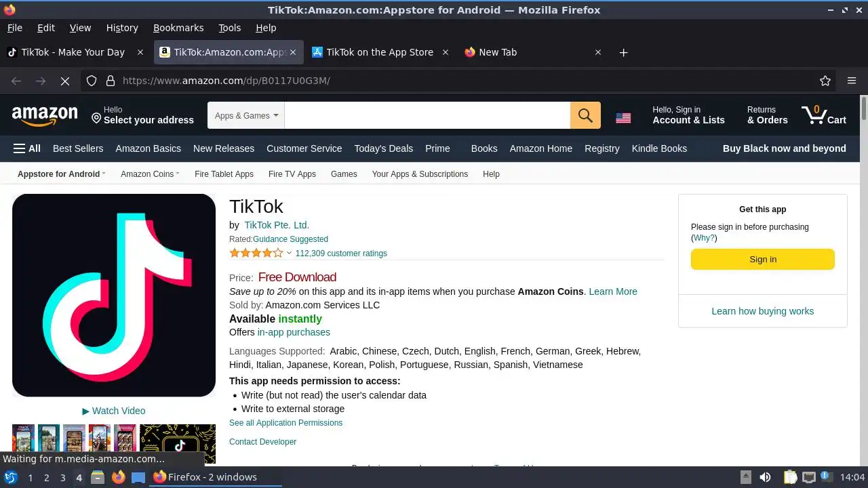Click Guidance Suggested rating link

tap(290, 239)
